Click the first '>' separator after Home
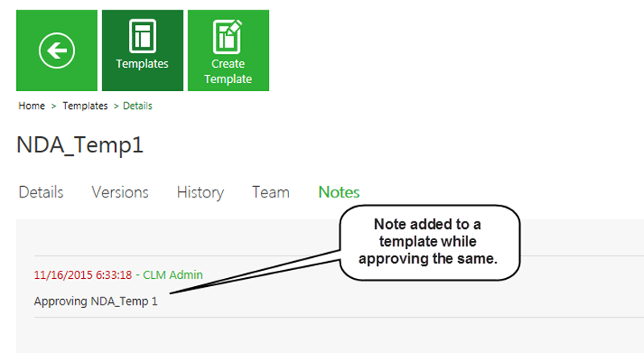This screenshot has height=353, width=644. [54, 106]
